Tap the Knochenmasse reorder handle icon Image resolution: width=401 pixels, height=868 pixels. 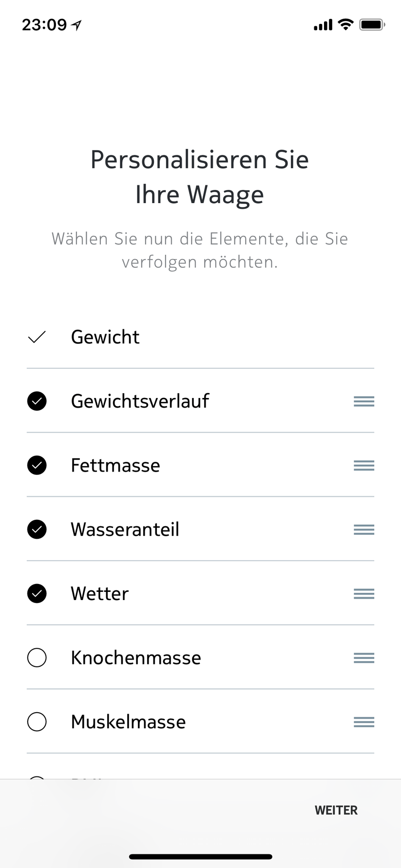364,658
